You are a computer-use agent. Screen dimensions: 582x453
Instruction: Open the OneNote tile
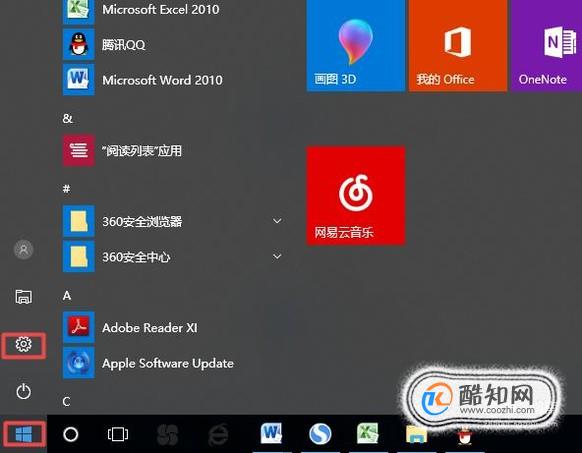coord(546,45)
